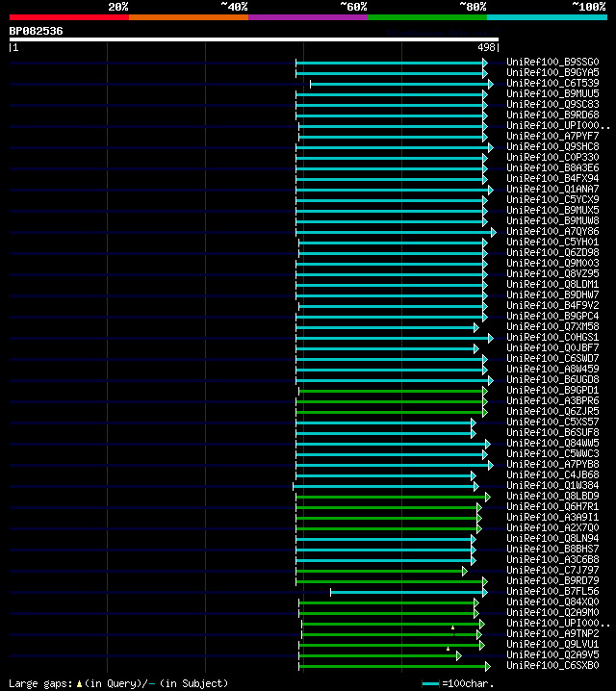Image resolution: width=616 pixels, height=691 pixels.
Task: Select the UniRef100_C0P330 label
Action: (x=552, y=157)
